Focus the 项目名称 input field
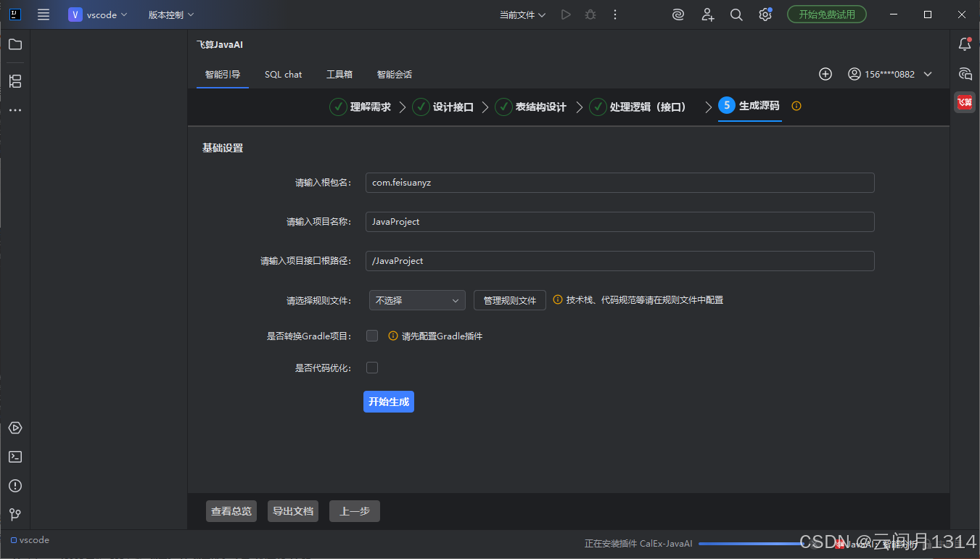Image resolution: width=980 pixels, height=559 pixels. [620, 222]
